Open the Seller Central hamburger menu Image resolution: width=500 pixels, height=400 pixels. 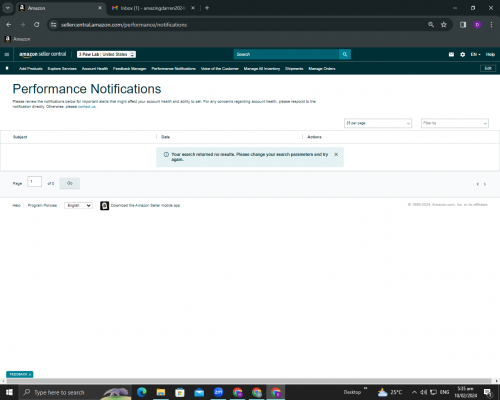coord(7,54)
